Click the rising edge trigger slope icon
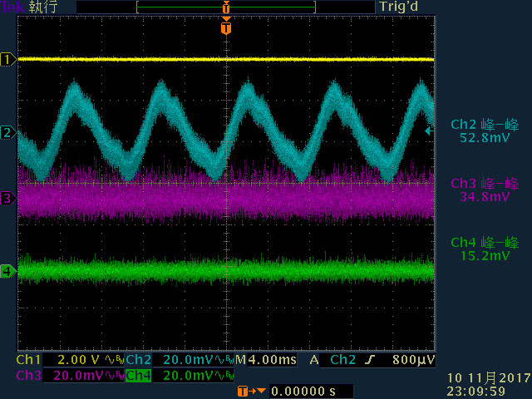This screenshot has height=399, width=532. (x=370, y=360)
